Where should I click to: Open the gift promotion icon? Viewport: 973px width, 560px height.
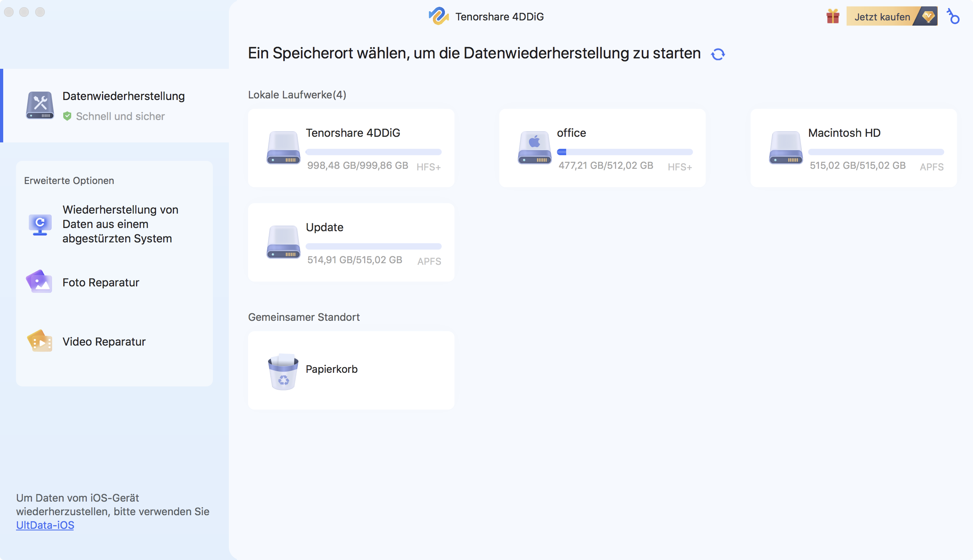833,16
